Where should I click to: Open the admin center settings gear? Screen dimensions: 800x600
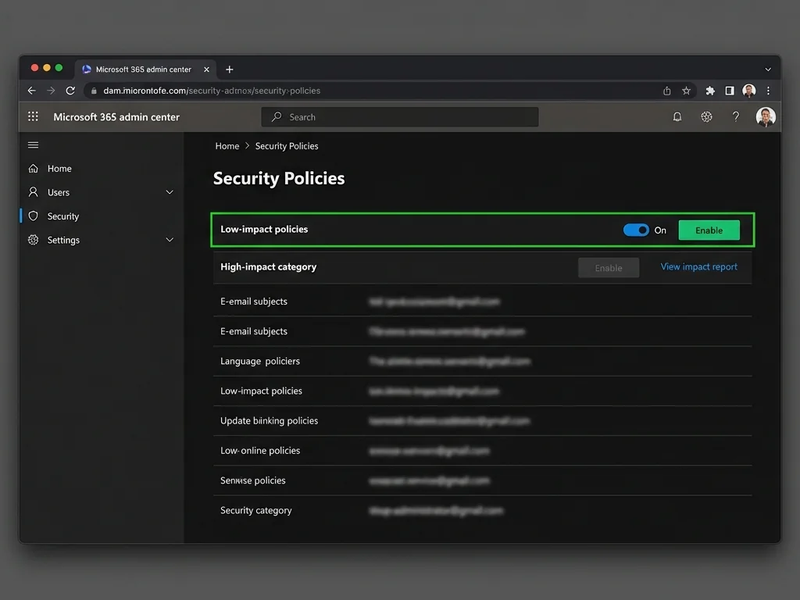click(x=707, y=117)
